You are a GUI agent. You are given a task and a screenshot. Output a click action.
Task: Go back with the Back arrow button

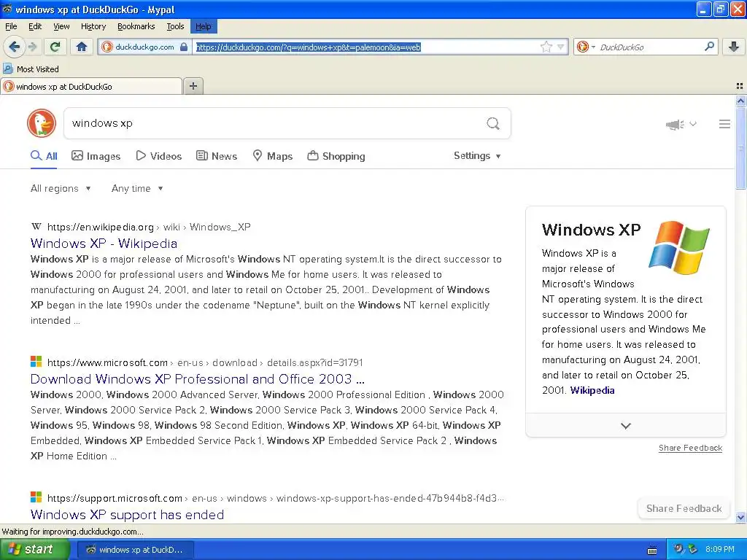pyautogui.click(x=15, y=47)
